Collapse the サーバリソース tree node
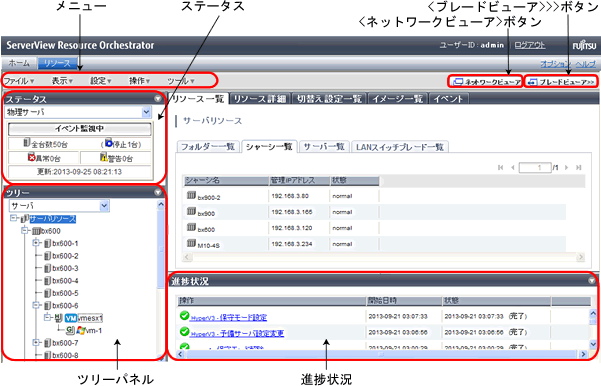The width and height of the screenshot is (601, 386). [x=14, y=218]
